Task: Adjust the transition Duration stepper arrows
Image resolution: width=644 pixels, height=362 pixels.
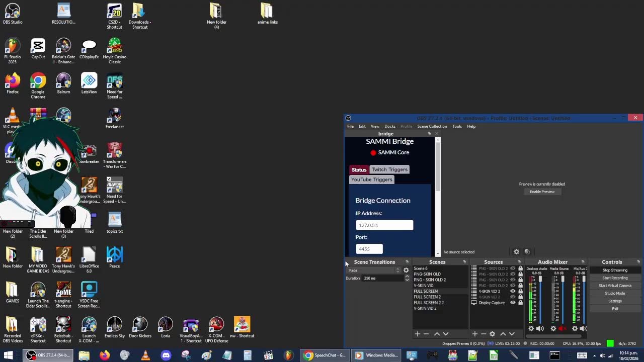Action: tap(407, 278)
